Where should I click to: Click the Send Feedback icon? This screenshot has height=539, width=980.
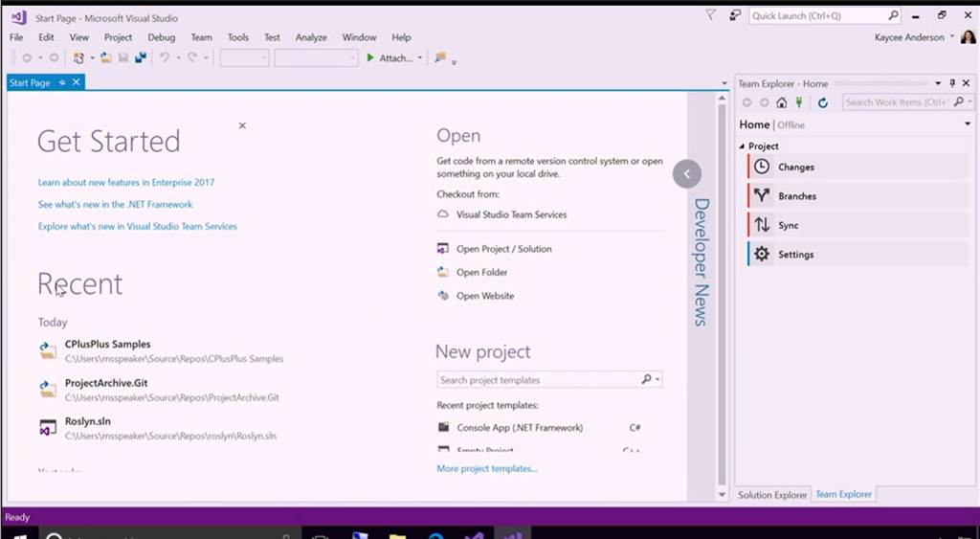[x=735, y=15]
